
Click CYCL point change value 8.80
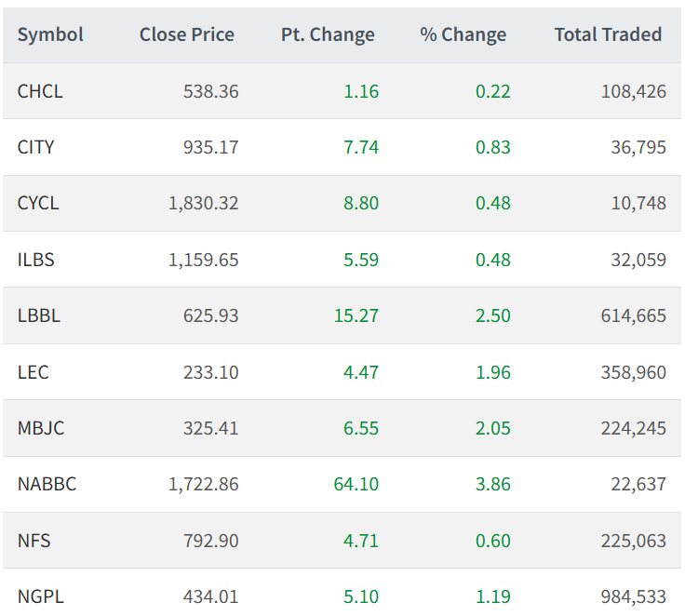click(x=361, y=203)
